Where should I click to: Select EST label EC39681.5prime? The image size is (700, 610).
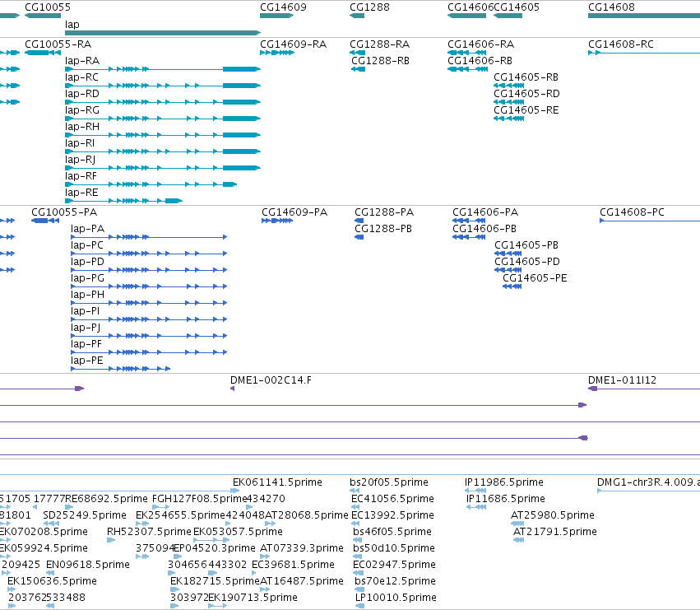click(293, 565)
